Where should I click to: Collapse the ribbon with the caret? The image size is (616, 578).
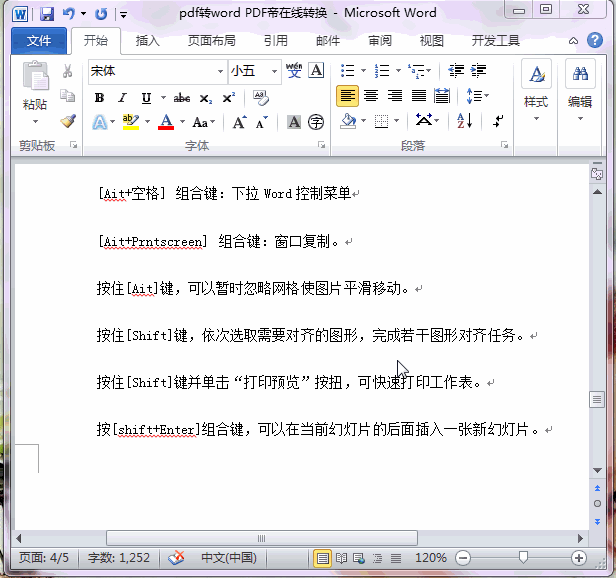click(x=573, y=40)
